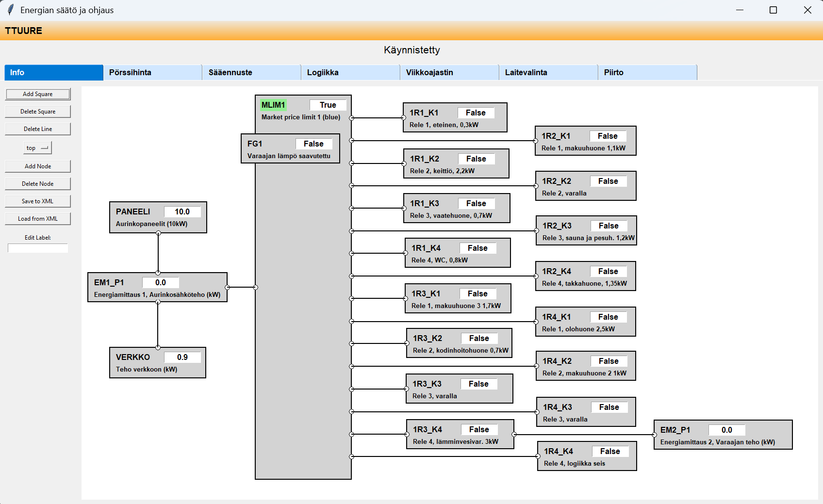Toggle 1R4_K4 logiikka seis value
823x504 pixels.
pos(609,451)
